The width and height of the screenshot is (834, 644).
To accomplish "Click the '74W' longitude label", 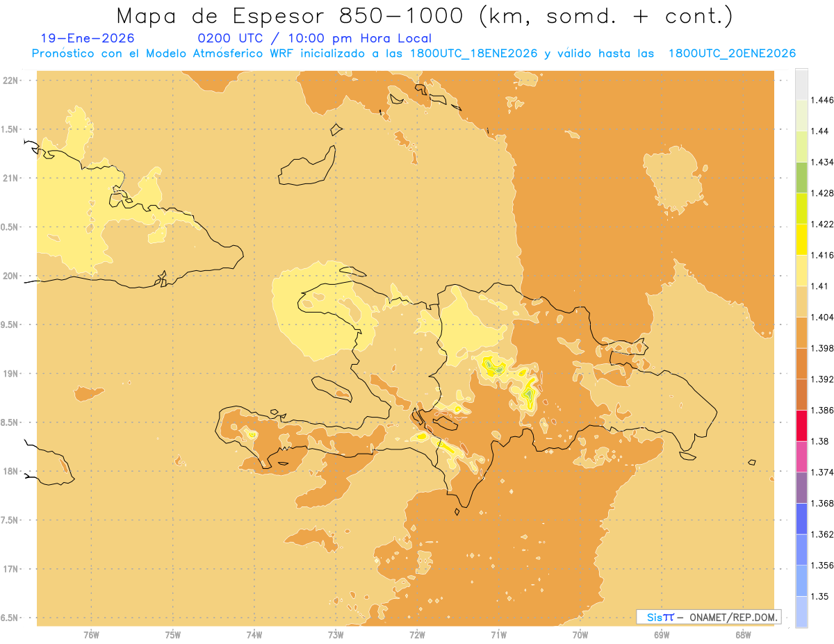I will pyautogui.click(x=254, y=634).
